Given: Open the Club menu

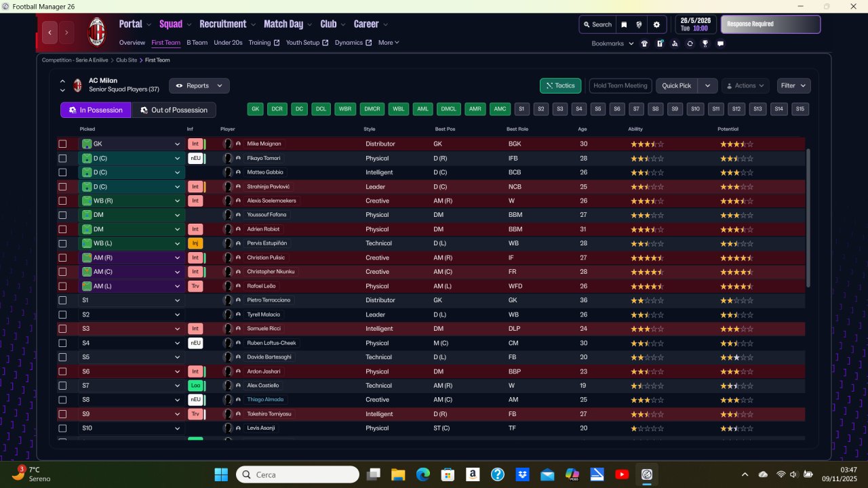Looking at the screenshot, I should point(332,24).
